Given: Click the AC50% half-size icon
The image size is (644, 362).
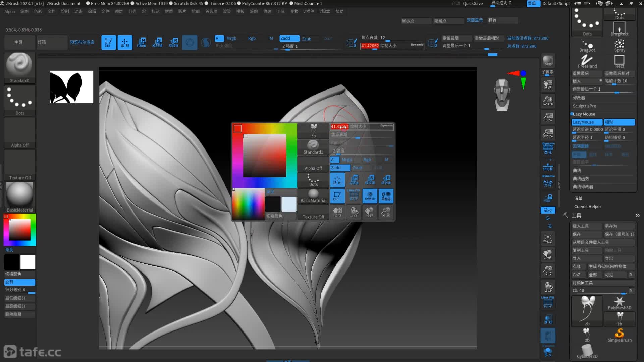Looking at the screenshot, I should click(x=548, y=133).
